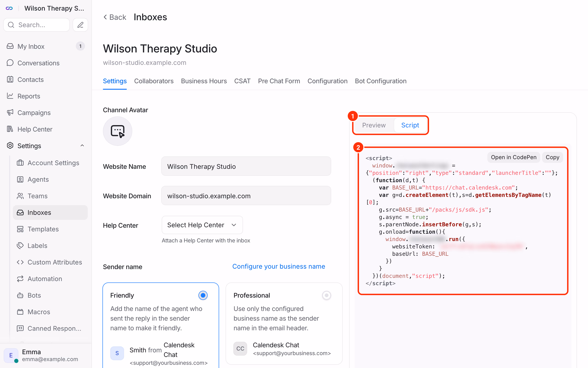Open the Select Help Center dropdown
The height and width of the screenshot is (368, 588).
click(202, 225)
